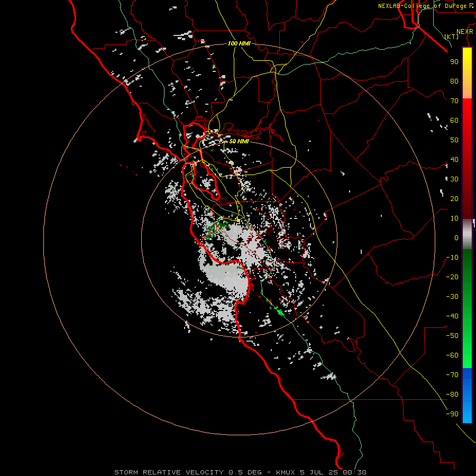Select the "-30" scale value

(452, 297)
